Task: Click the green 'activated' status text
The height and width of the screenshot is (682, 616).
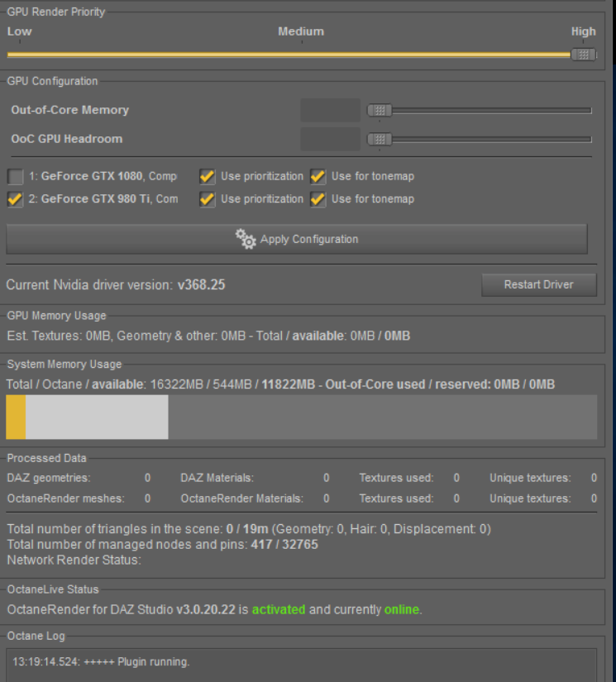Action: [x=279, y=609]
